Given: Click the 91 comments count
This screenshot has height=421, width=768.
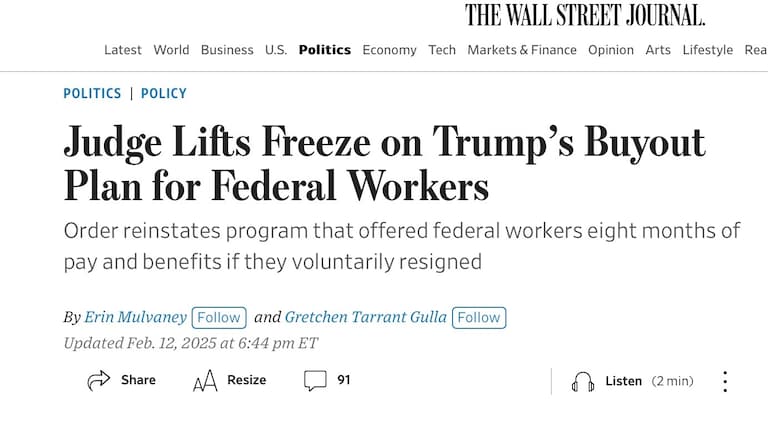Looking at the screenshot, I should (x=344, y=380).
